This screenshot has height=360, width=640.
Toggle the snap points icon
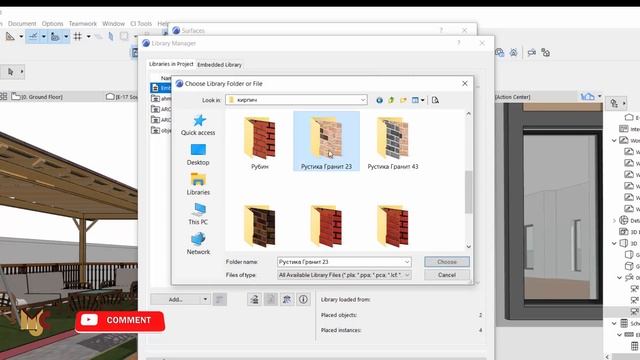[55, 37]
